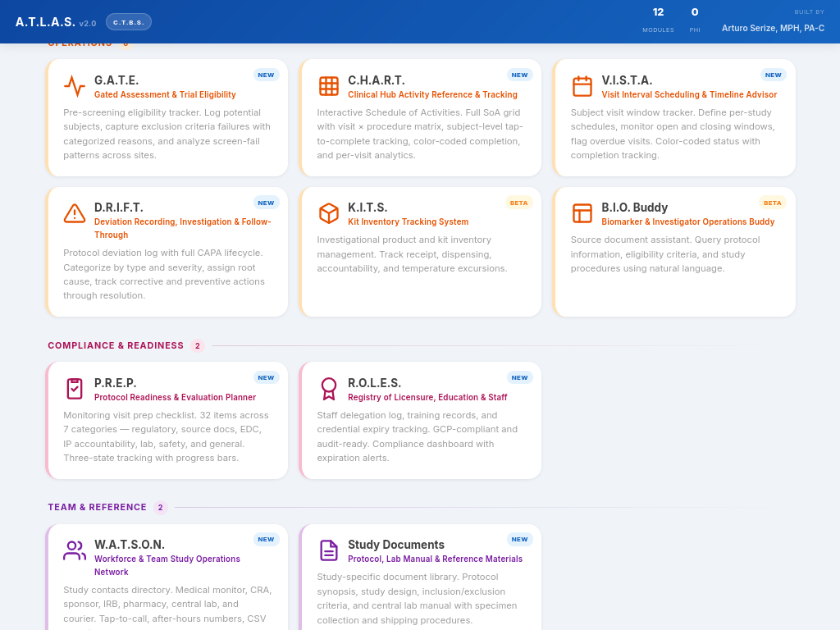Screen dimensions: 840x630
Task: Select the calendar icon on V.I.S.T.A. card
Action: click(582, 85)
